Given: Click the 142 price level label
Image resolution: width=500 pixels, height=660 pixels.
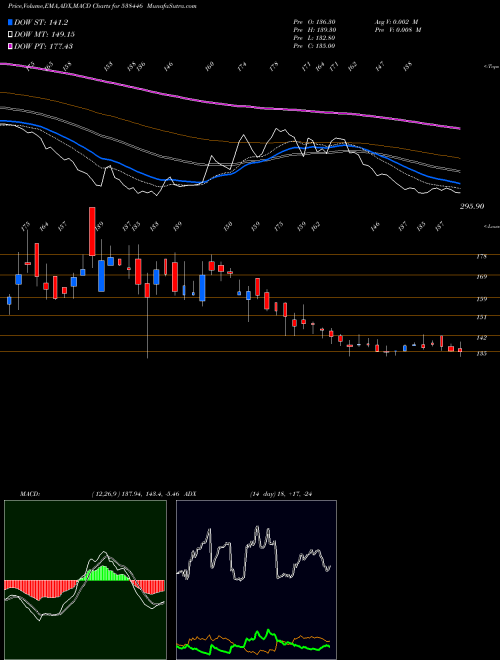Looking at the screenshot, I should (x=481, y=338).
